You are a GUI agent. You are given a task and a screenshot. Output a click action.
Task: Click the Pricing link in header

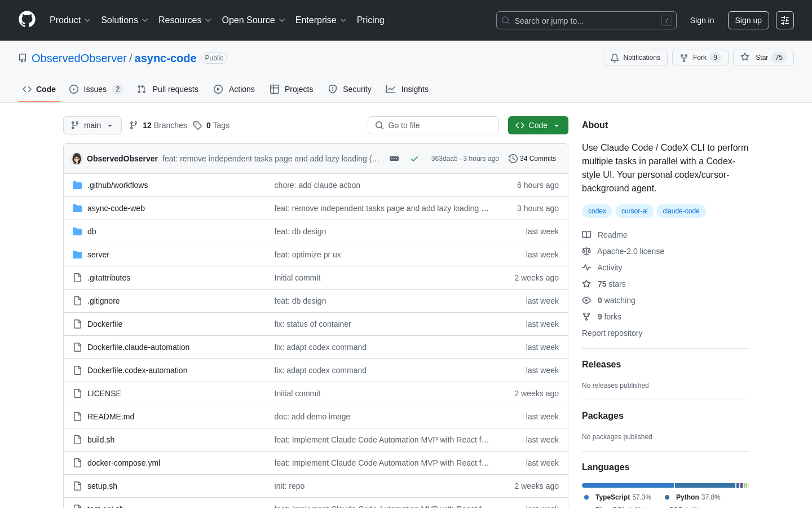(370, 20)
